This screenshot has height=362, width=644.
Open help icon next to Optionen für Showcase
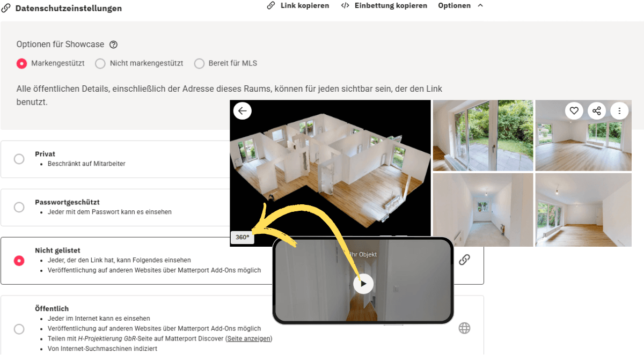coord(113,45)
